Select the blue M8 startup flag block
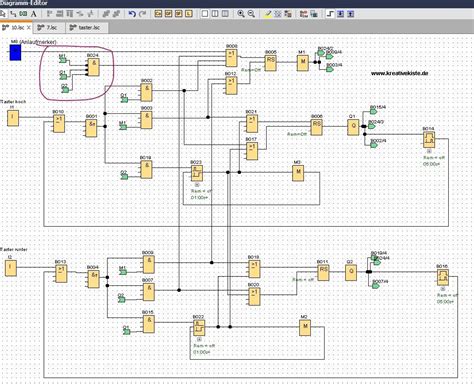The image size is (474, 384). point(15,52)
